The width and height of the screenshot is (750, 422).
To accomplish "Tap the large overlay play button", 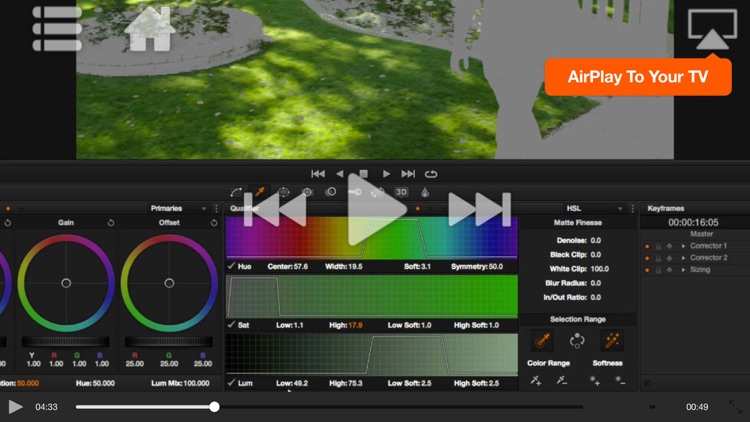I will 376,210.
